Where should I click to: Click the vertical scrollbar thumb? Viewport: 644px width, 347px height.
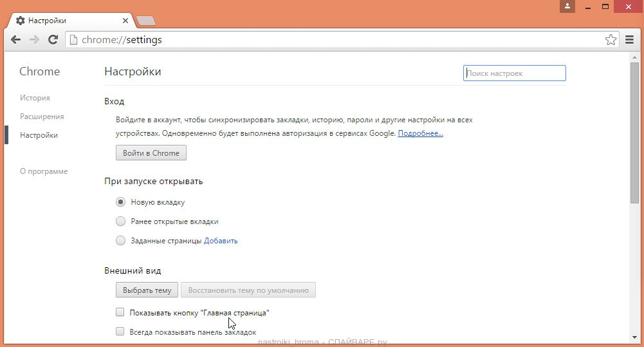coord(634,133)
